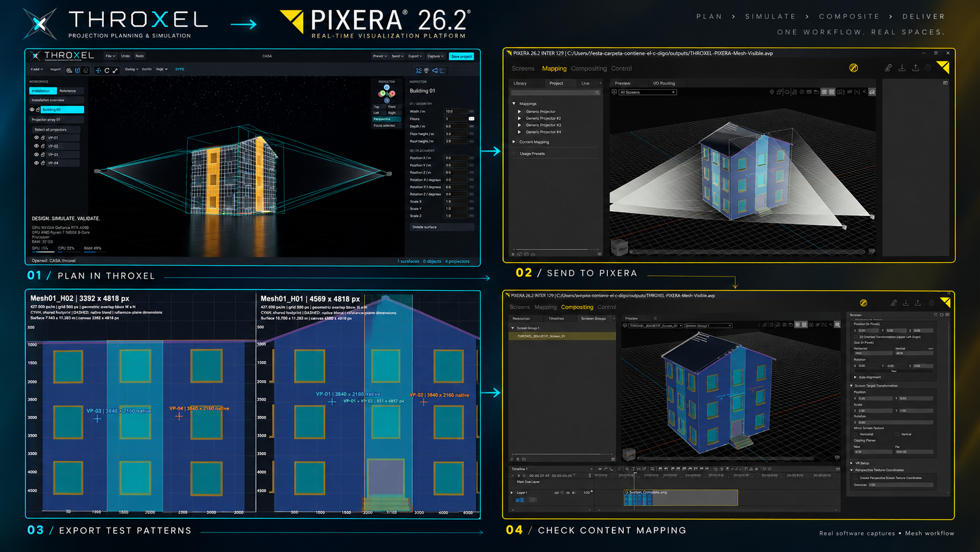The height and width of the screenshot is (552, 980).
Task: Toggle Layer 1 visibility eye in timeline
Action: click(568, 493)
